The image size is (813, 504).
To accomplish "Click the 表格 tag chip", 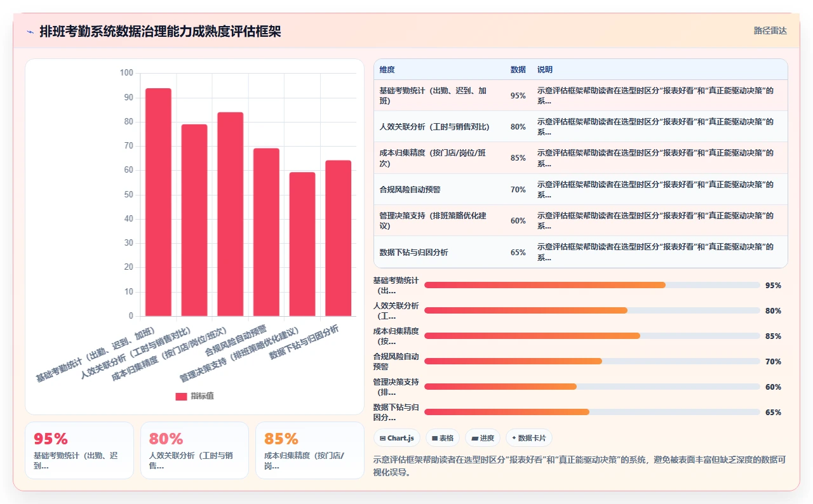I will (443, 438).
